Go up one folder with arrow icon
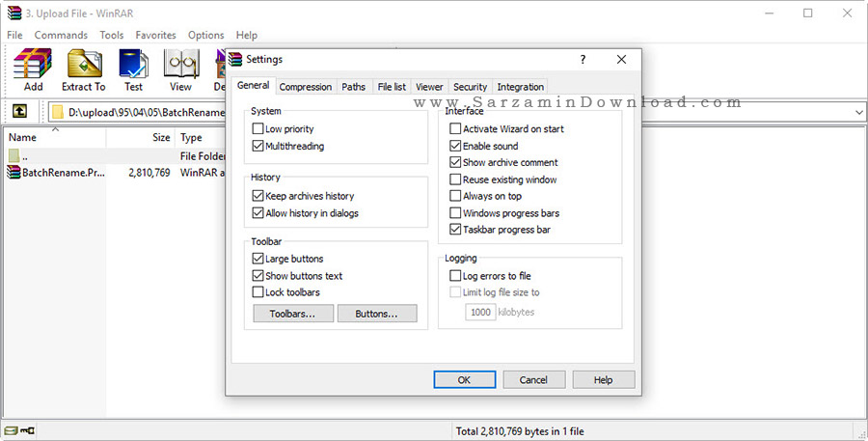868x441 pixels. pos(19,112)
